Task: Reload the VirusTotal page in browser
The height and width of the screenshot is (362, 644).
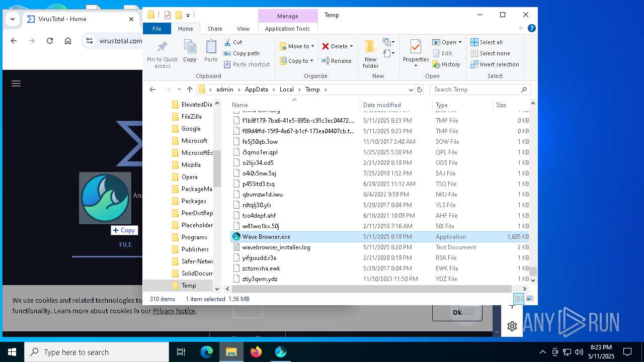Action: [x=50, y=41]
